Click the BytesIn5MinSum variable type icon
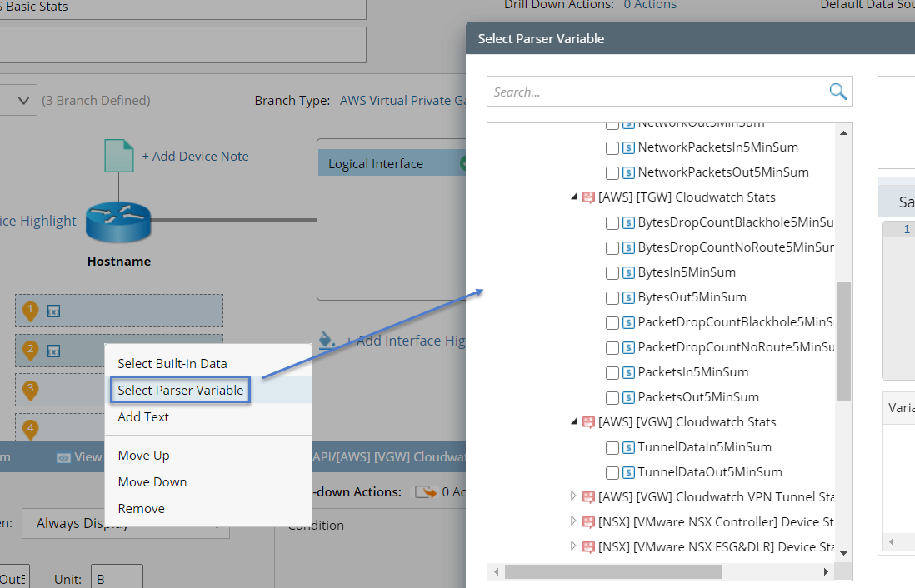 click(628, 272)
